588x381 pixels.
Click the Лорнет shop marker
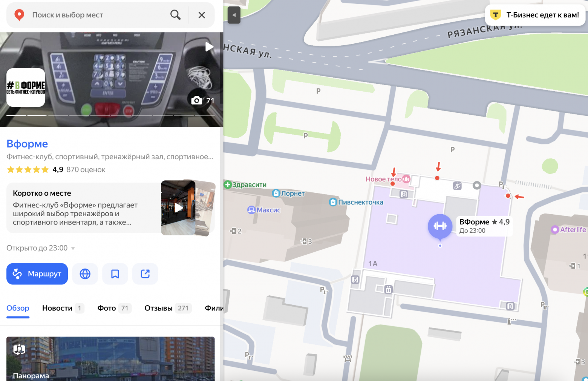[x=289, y=194]
